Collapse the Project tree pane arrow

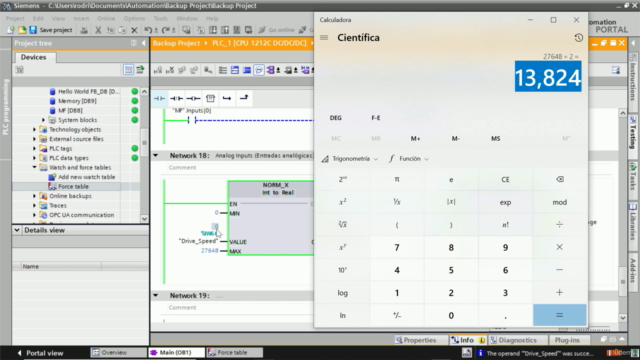click(x=143, y=43)
